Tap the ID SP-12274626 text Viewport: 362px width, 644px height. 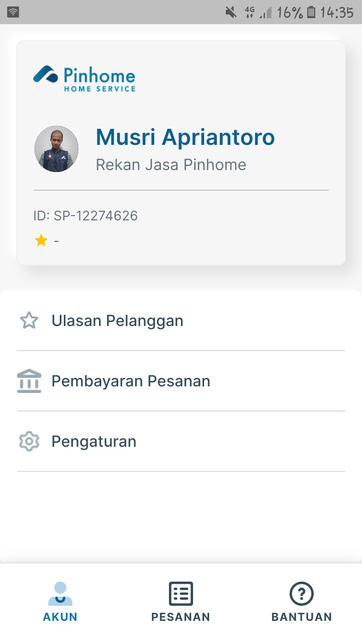coord(85,216)
